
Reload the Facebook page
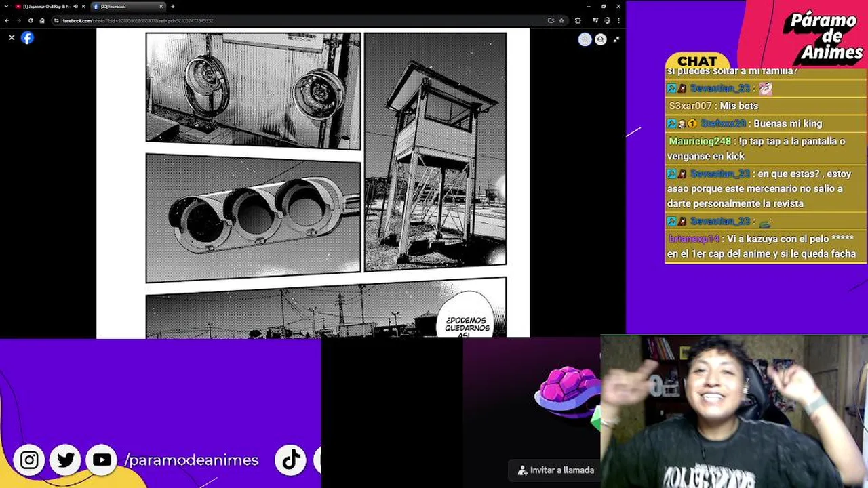click(x=30, y=20)
